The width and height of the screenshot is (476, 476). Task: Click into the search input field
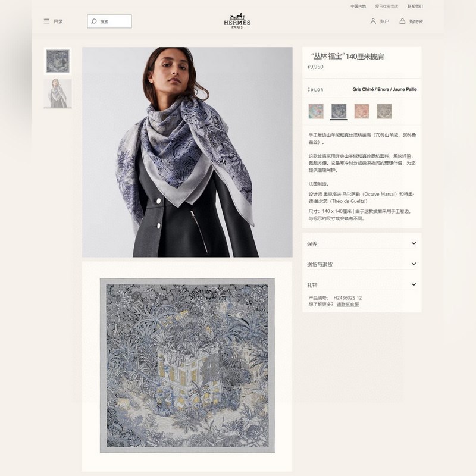click(109, 21)
